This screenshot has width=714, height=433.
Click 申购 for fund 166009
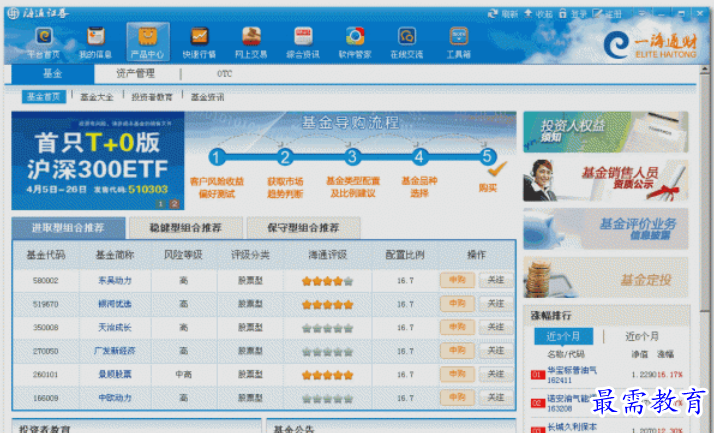point(458,397)
